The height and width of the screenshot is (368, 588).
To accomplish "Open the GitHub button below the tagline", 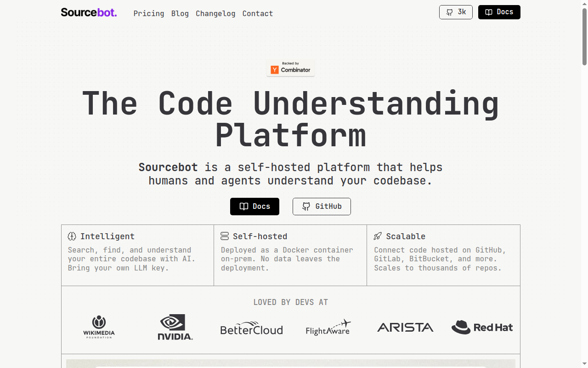I will click(322, 207).
